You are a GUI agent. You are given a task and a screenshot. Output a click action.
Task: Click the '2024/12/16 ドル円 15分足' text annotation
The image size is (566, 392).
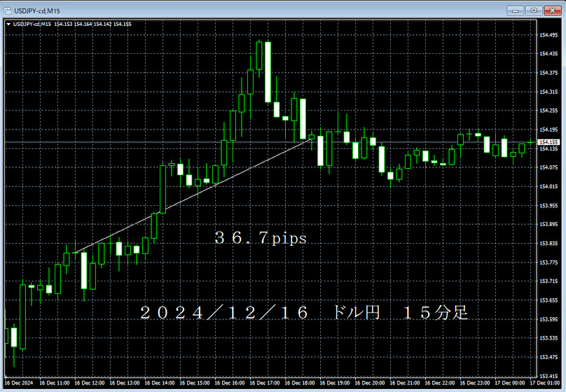[x=304, y=313]
